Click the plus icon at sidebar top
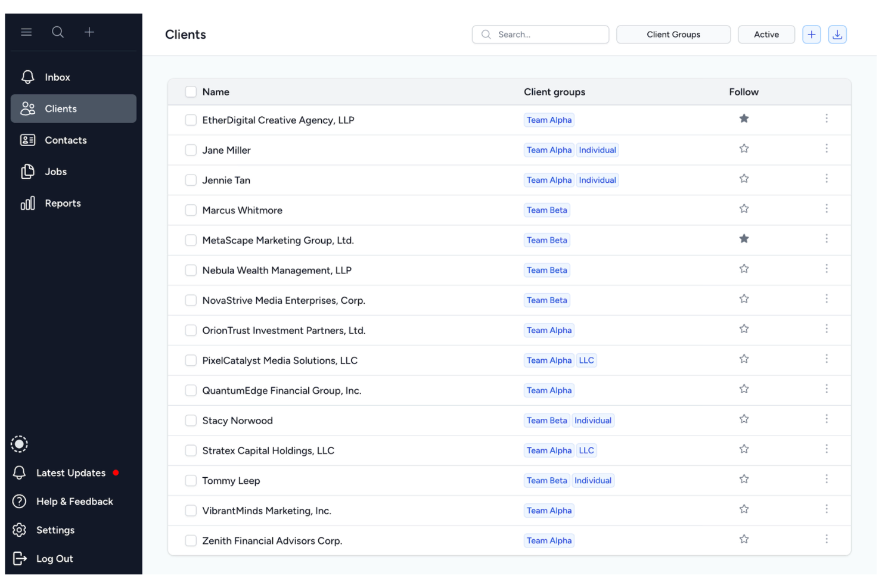The width and height of the screenshot is (882, 588). tap(89, 32)
